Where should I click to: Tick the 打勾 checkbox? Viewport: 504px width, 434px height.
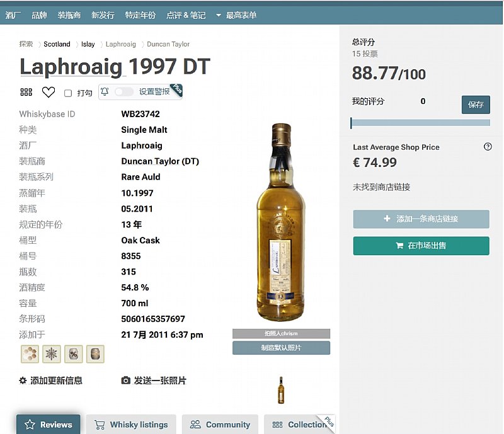coord(68,93)
